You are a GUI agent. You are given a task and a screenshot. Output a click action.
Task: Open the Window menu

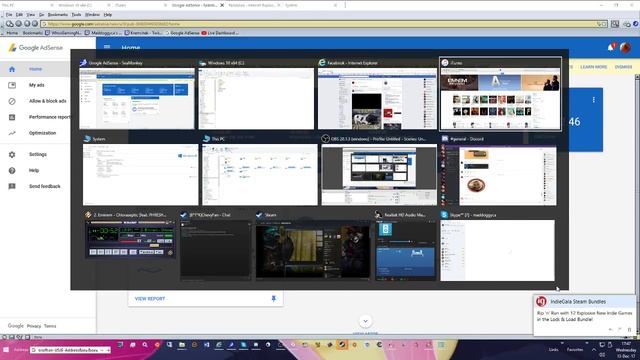(92, 15)
